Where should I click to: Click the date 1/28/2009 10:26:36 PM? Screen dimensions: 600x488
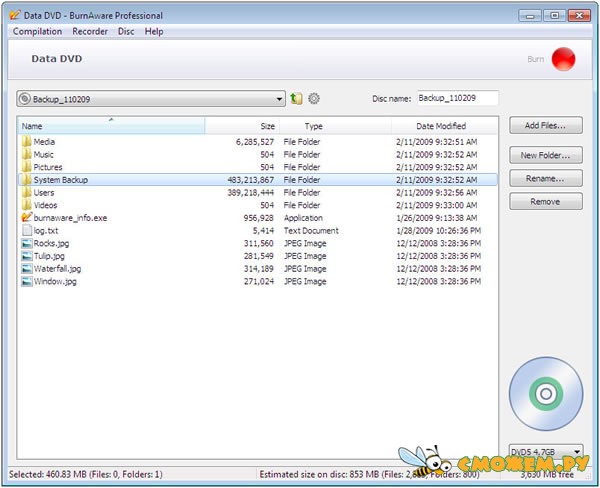tap(439, 231)
